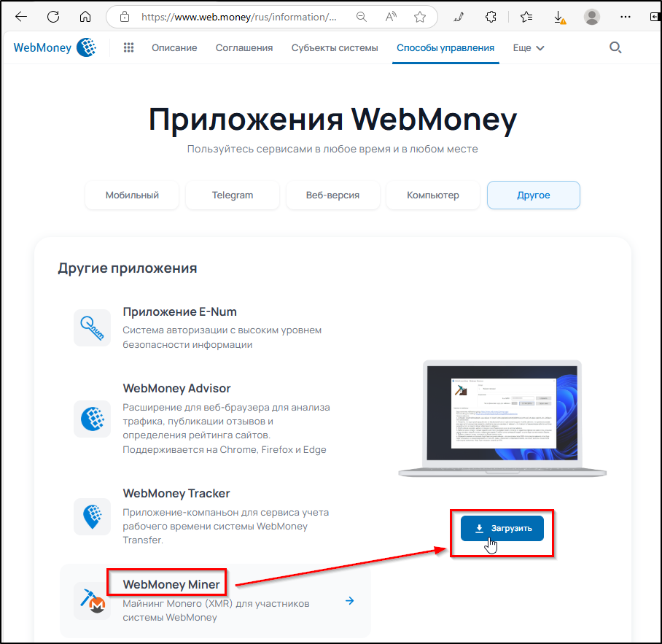Click the Загрузить download button

[502, 528]
